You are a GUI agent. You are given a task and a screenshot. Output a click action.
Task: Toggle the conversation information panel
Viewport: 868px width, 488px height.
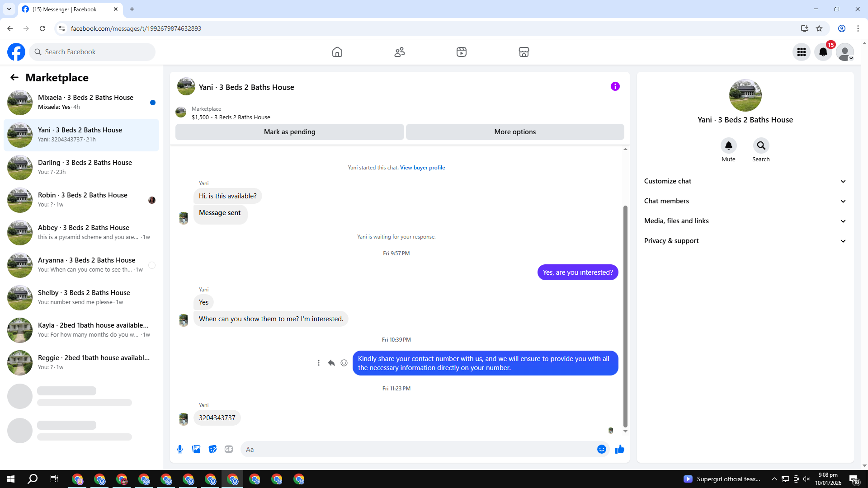[x=615, y=86]
